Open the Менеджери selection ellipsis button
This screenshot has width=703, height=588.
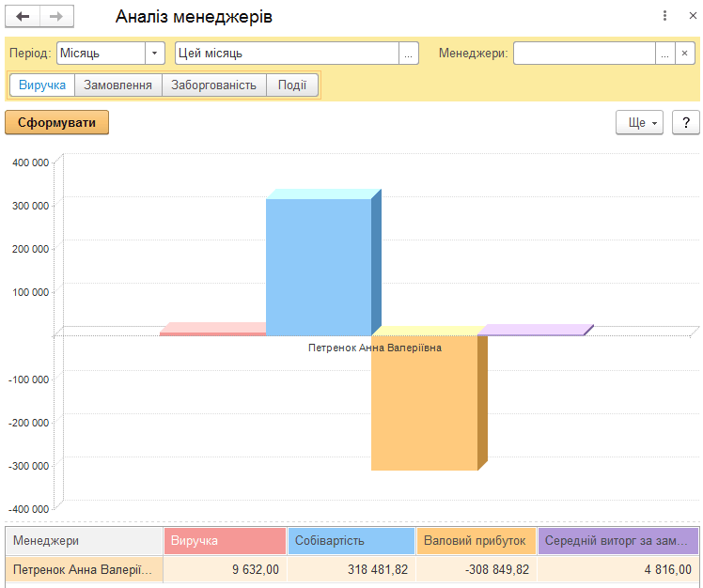[664, 54]
